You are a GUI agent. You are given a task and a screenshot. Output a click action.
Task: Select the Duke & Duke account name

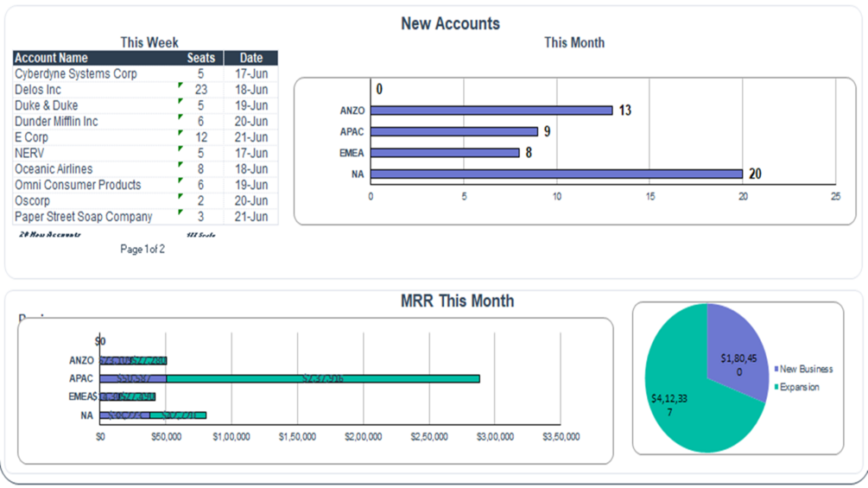tap(46, 105)
